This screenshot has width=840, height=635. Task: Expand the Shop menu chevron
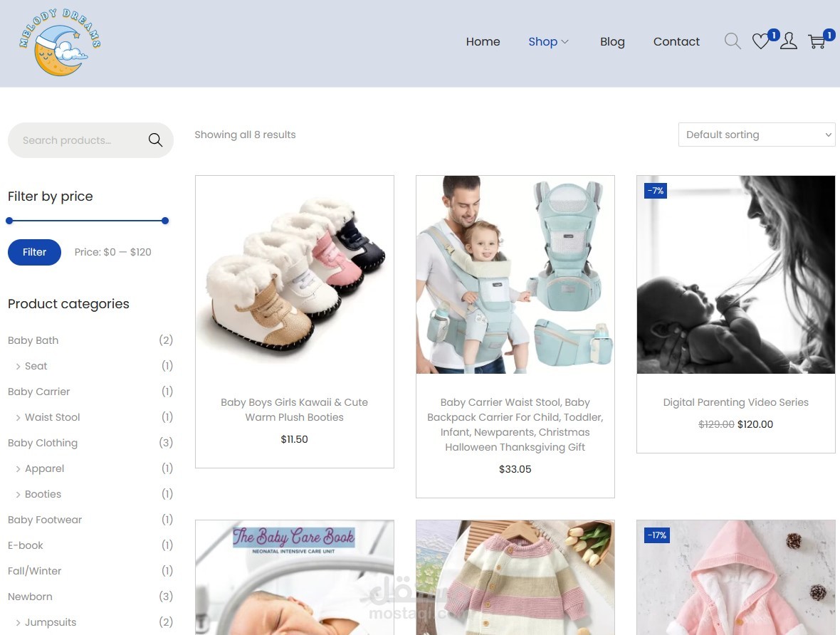(x=565, y=42)
